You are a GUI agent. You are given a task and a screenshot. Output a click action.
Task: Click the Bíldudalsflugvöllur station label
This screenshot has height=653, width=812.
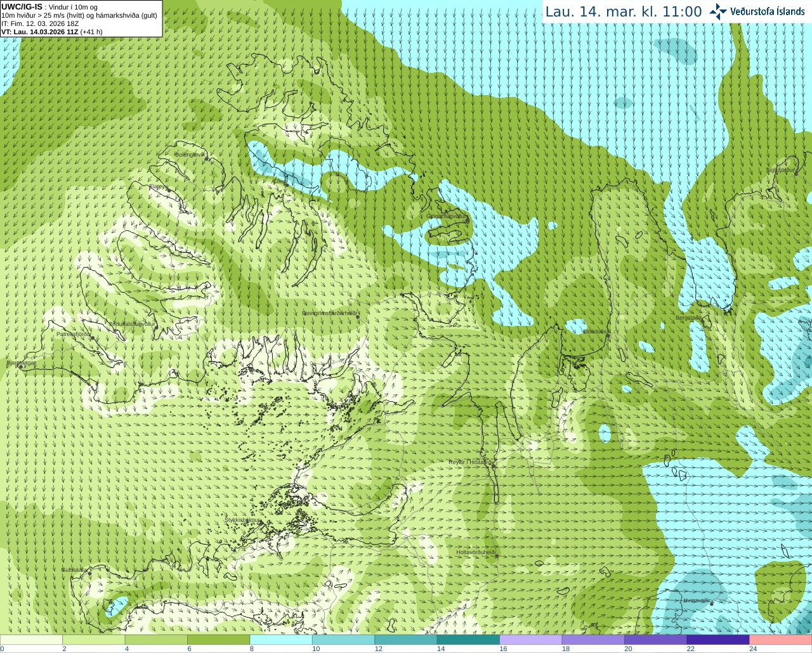pos(133,323)
